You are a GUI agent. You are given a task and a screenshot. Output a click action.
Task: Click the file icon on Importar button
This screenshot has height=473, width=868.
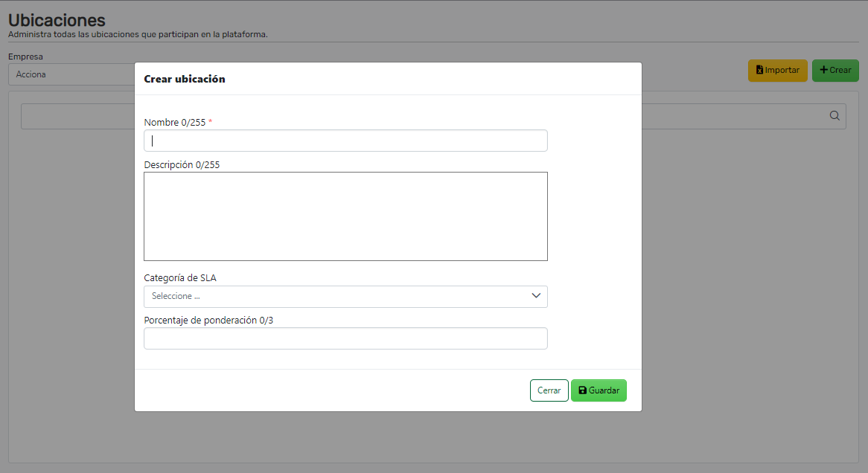point(759,70)
